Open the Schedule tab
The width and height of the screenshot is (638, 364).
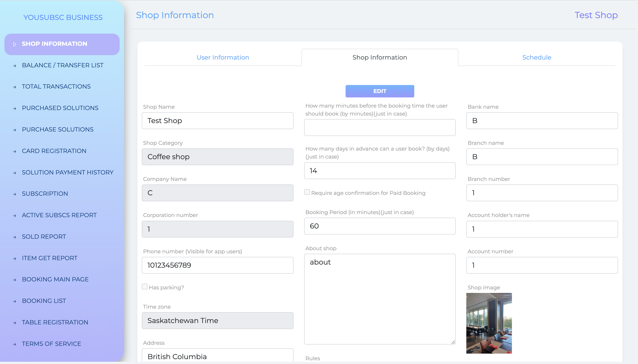(536, 57)
